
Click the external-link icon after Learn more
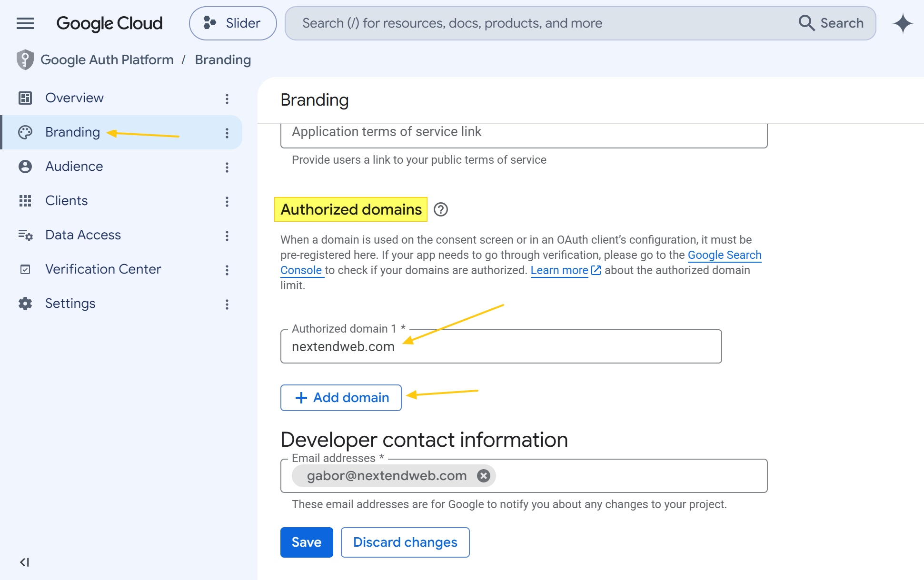pyautogui.click(x=596, y=270)
